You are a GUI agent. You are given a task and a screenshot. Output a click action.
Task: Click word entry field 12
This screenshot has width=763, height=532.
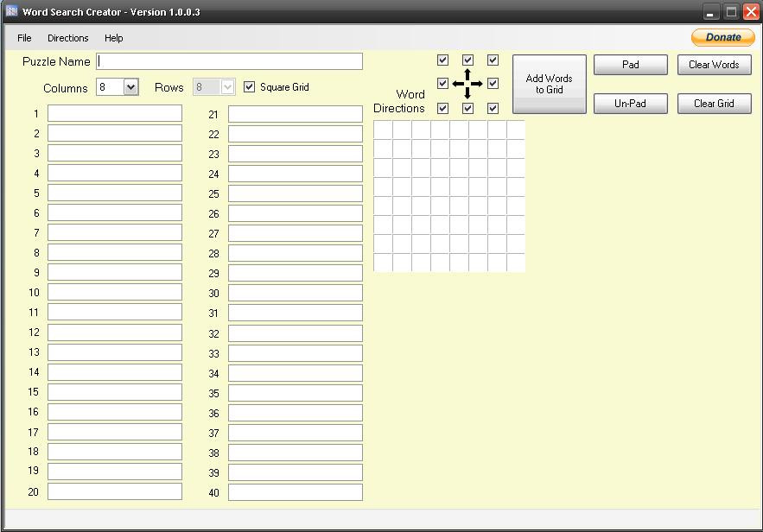click(115, 332)
